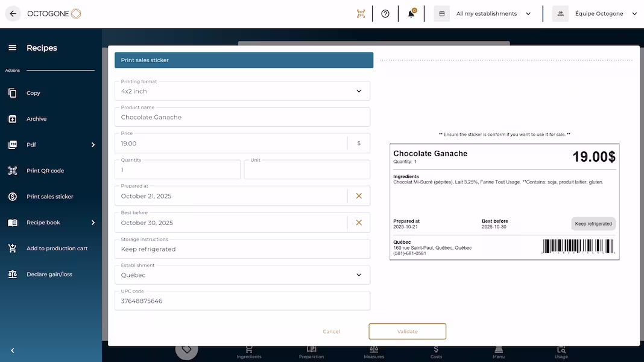Click the back arrow next to Octogone logo

pos(13,13)
